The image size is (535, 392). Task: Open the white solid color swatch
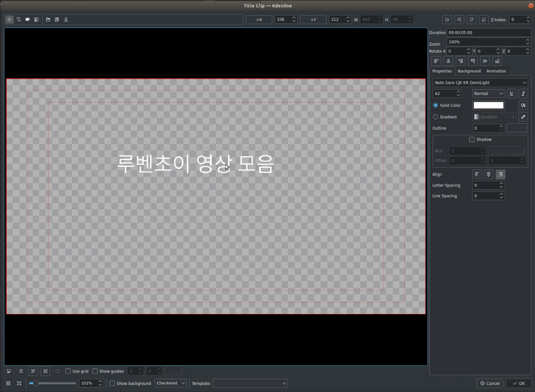[488, 105]
